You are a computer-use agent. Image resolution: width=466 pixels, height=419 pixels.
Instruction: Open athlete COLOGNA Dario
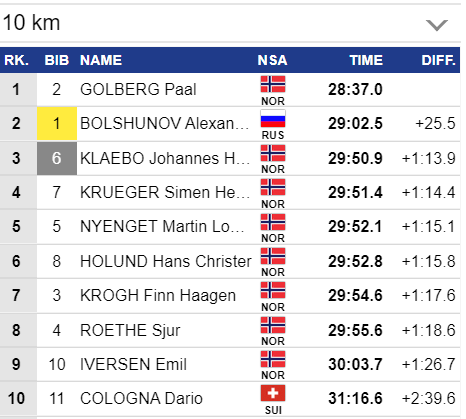[x=141, y=398]
